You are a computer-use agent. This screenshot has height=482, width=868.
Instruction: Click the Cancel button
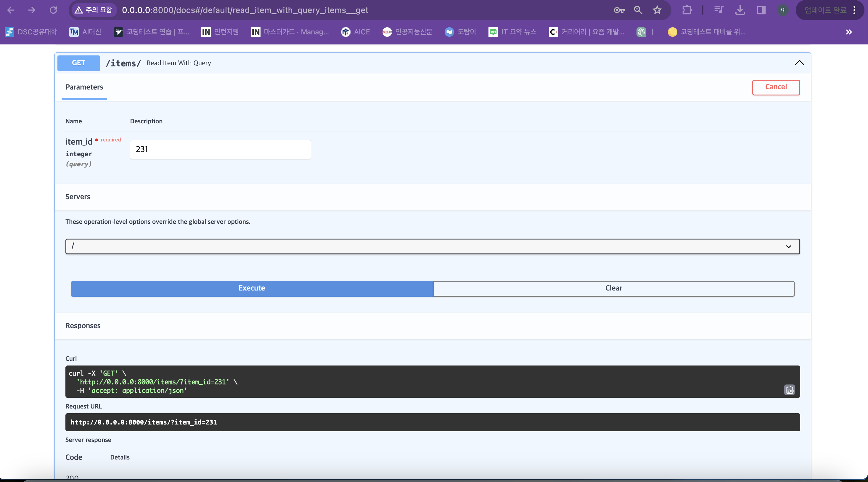tap(776, 87)
